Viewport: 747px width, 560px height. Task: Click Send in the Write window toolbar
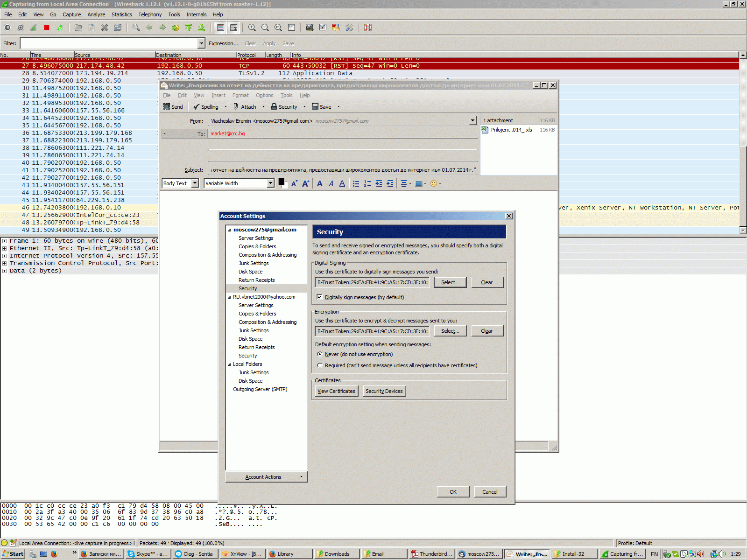coord(173,107)
